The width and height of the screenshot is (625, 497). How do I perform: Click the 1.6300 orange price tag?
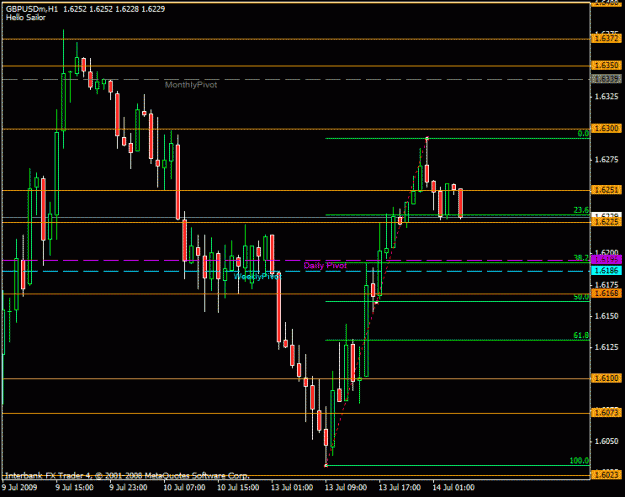pos(606,128)
